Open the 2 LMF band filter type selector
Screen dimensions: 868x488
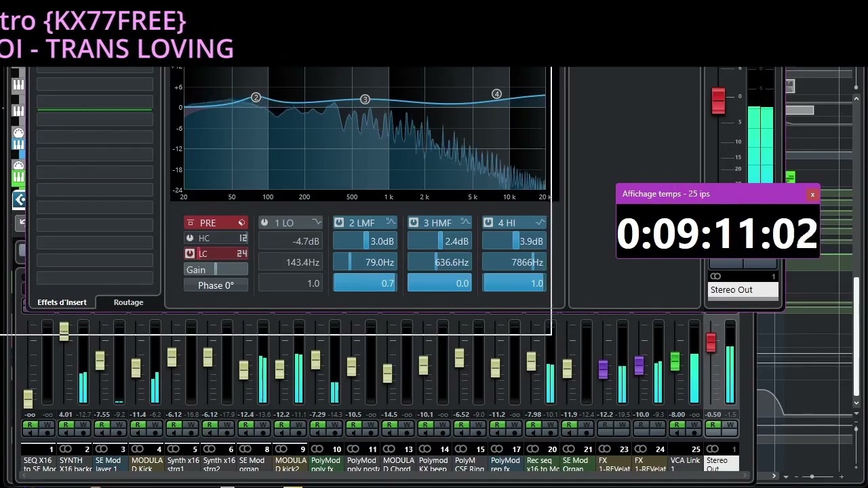pyautogui.click(x=391, y=222)
